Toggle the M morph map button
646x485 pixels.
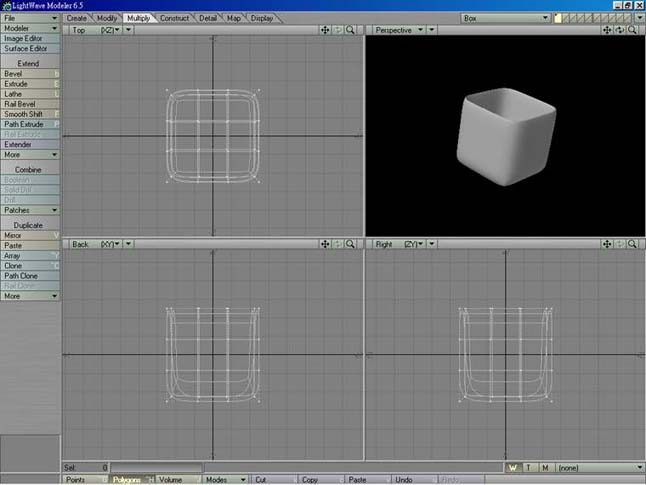click(x=545, y=468)
